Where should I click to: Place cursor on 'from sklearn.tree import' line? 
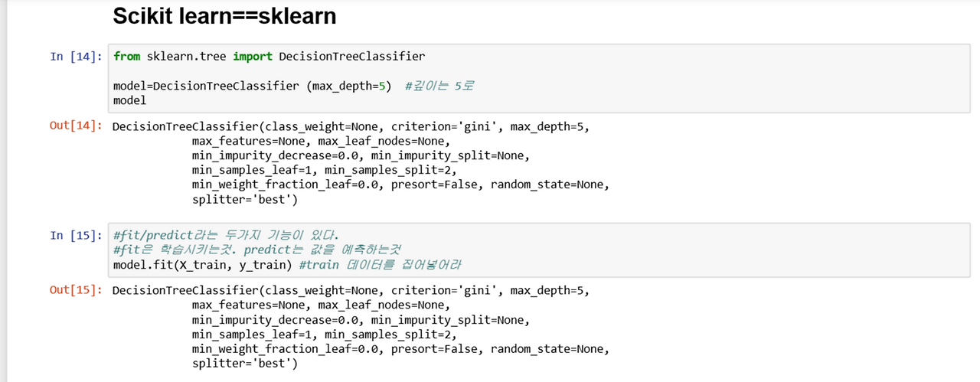[268, 57]
